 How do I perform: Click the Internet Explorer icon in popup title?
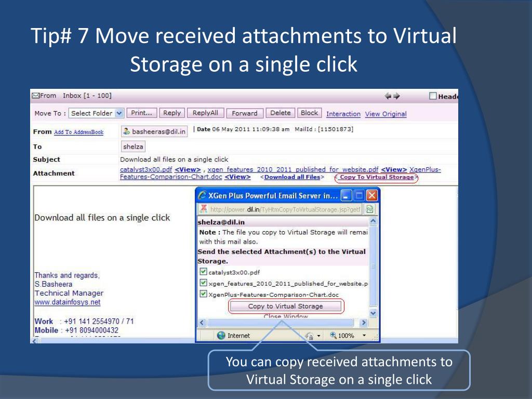(202, 195)
